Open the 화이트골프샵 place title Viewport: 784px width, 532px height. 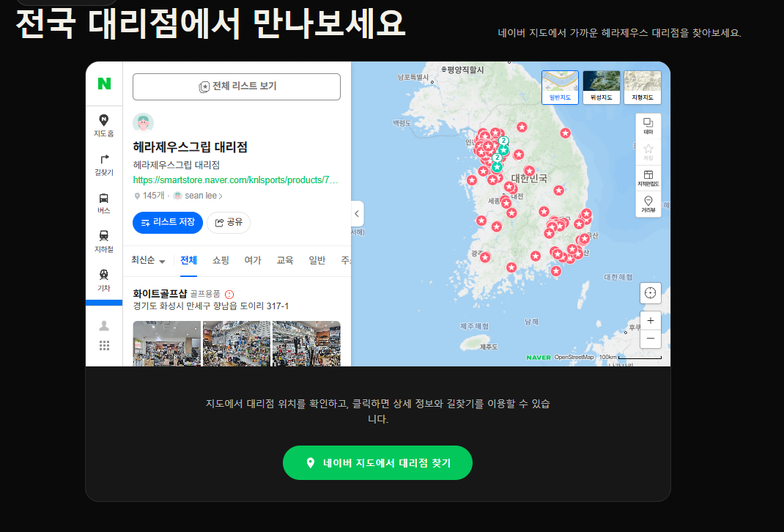pyautogui.click(x=160, y=294)
